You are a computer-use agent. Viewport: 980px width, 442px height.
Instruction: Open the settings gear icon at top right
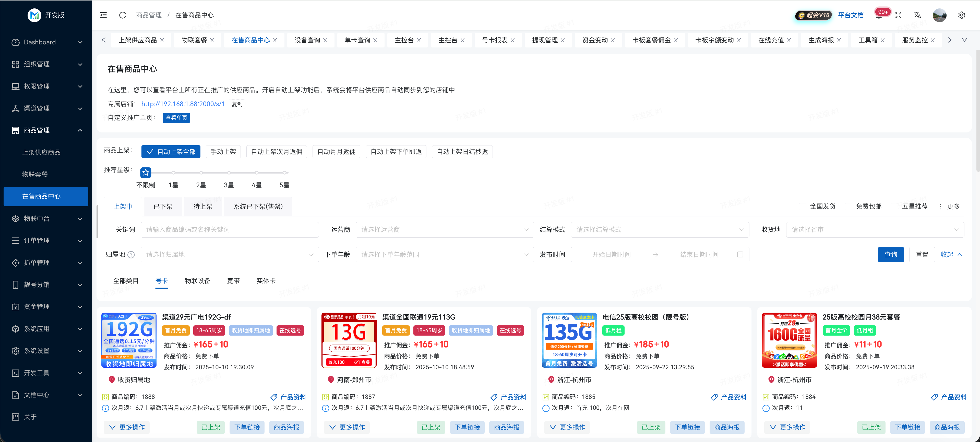[961, 15]
